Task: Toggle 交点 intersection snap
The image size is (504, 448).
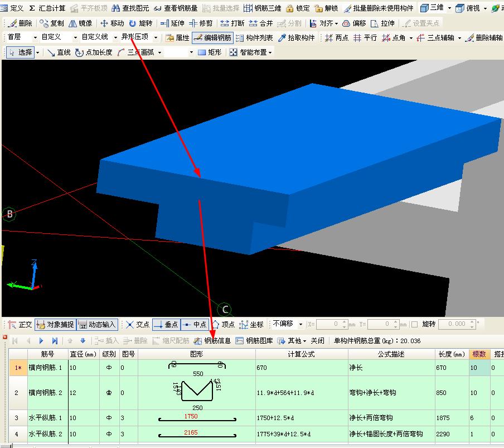Action: click(x=138, y=325)
